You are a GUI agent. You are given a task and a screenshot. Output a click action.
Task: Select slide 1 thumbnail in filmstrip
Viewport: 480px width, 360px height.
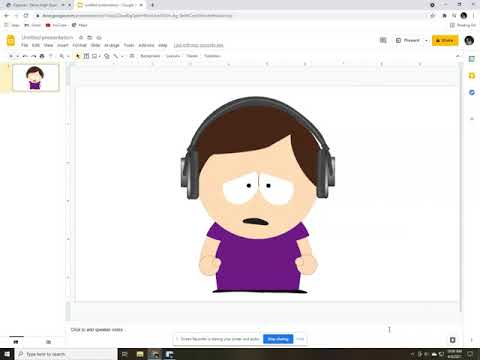35,77
